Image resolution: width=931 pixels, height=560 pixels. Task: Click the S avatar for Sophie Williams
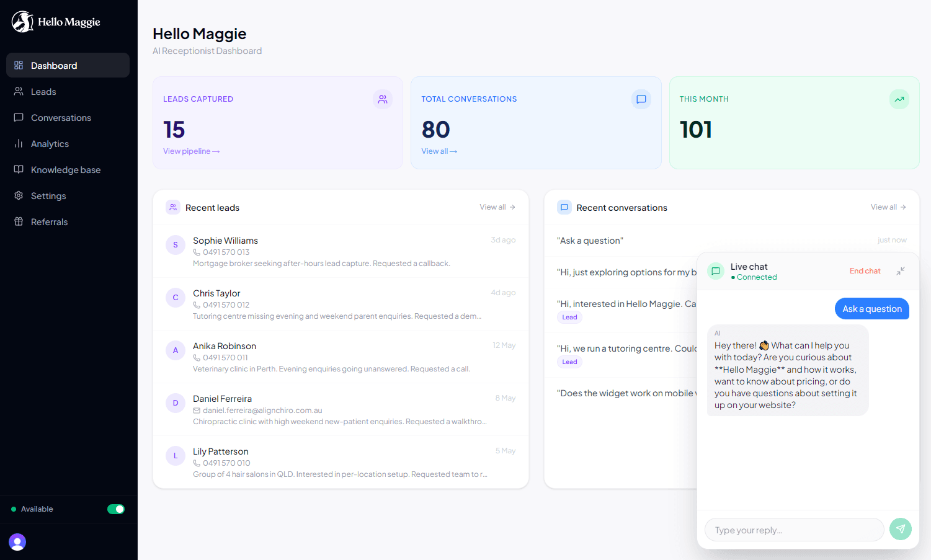(176, 245)
